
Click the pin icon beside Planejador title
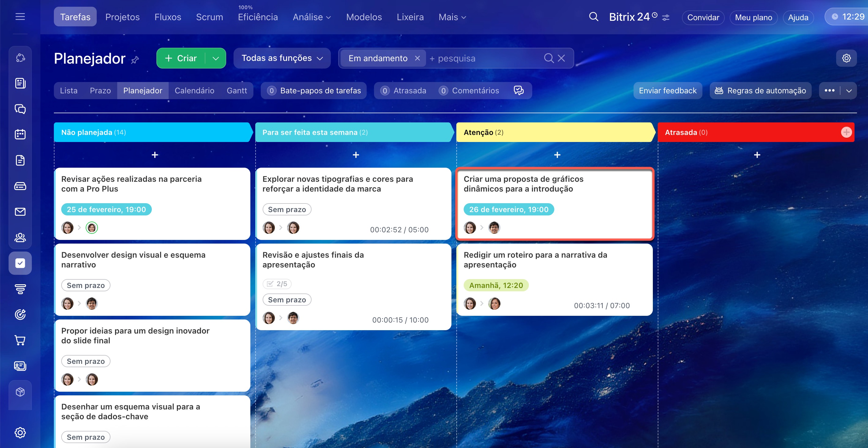[135, 60]
